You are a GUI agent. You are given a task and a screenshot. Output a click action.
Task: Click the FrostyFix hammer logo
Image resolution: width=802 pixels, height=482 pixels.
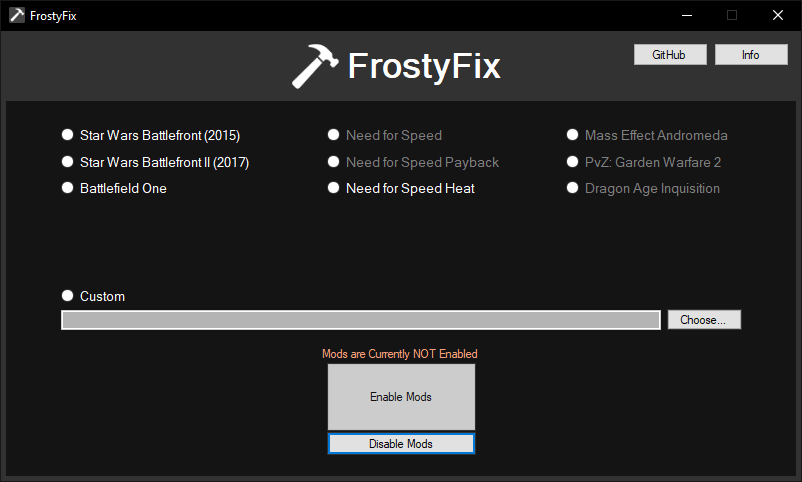(x=315, y=66)
